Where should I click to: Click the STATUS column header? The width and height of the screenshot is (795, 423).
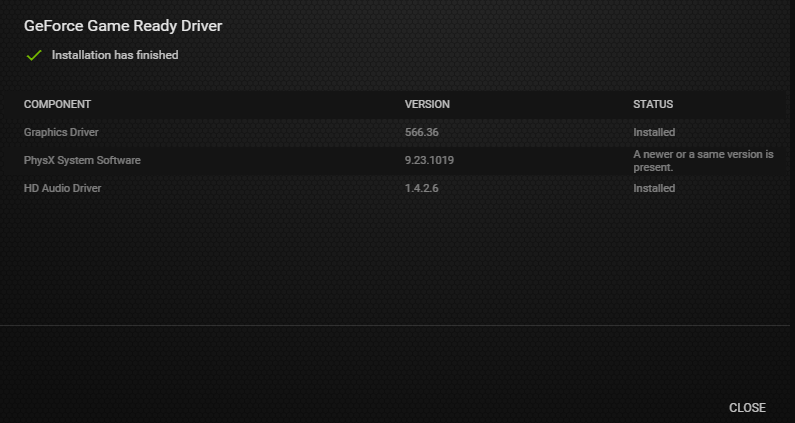tap(653, 104)
